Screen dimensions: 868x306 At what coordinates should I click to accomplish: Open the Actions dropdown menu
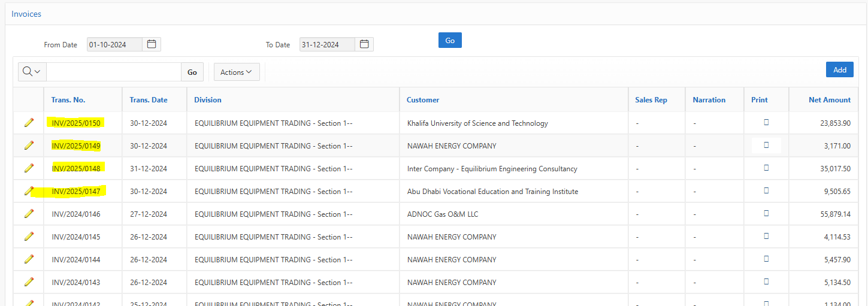[x=236, y=72]
